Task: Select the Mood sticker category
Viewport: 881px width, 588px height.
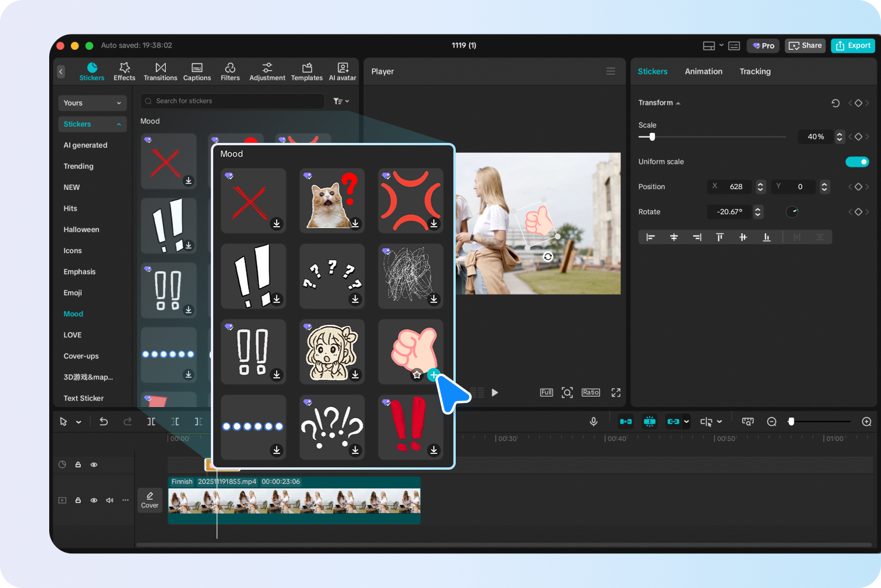Action: pos(73,313)
